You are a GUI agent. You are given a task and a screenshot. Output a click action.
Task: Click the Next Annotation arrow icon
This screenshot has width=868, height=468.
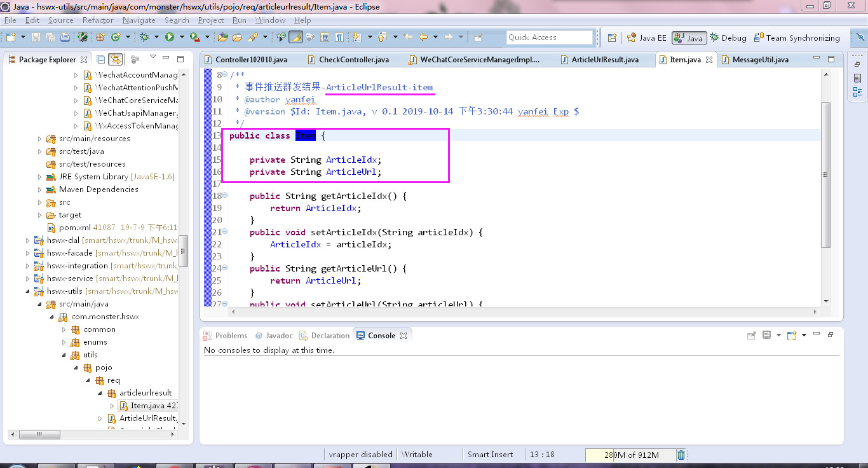pos(356,38)
